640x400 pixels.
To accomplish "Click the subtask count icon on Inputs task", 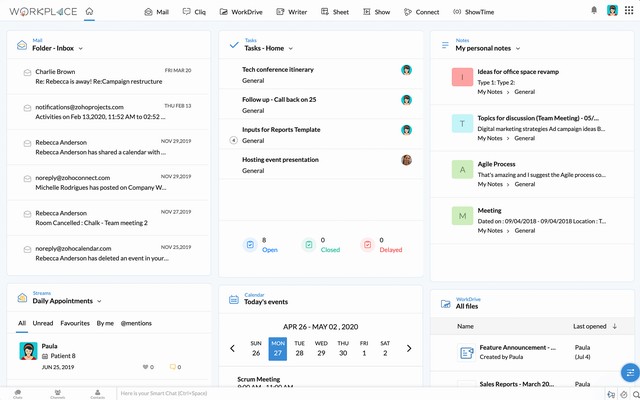I will (x=233, y=140).
